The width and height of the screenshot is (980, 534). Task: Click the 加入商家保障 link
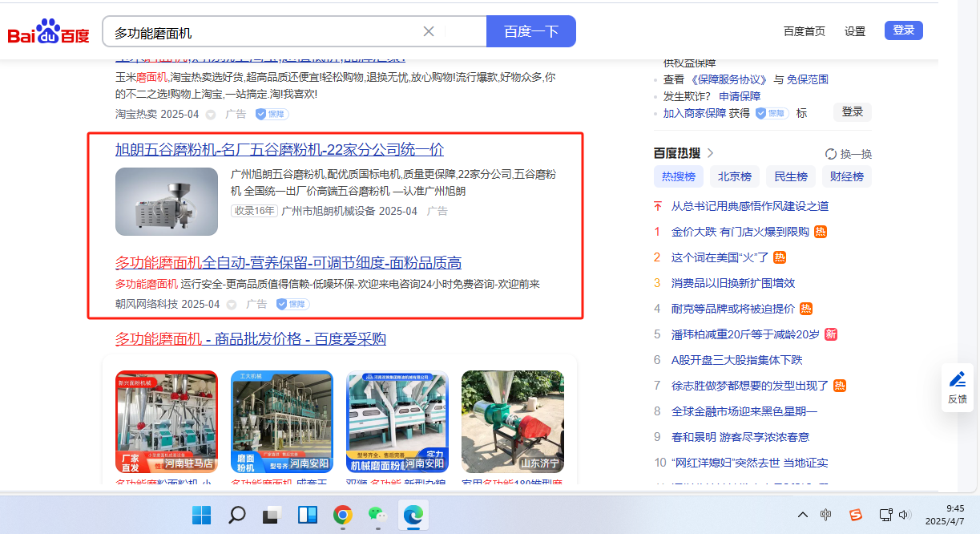(695, 113)
